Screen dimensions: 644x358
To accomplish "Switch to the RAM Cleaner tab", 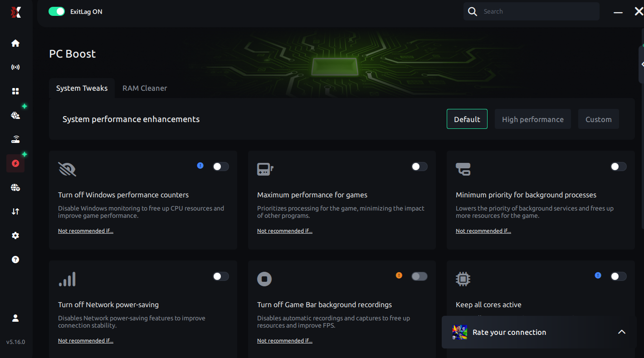I will point(145,88).
